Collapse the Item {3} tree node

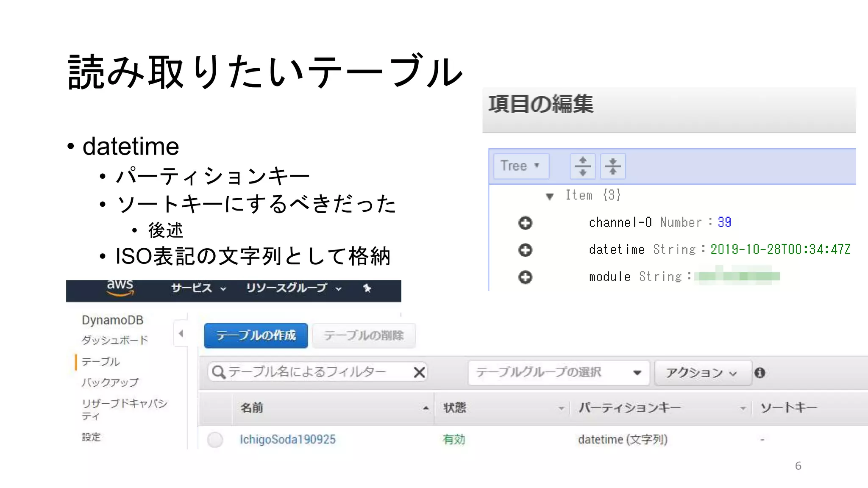[550, 196]
